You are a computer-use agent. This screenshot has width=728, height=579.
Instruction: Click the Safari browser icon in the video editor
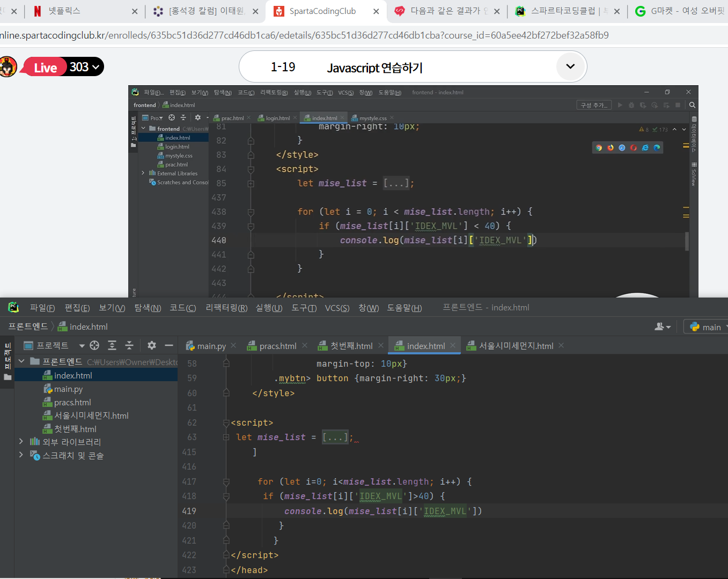point(622,147)
